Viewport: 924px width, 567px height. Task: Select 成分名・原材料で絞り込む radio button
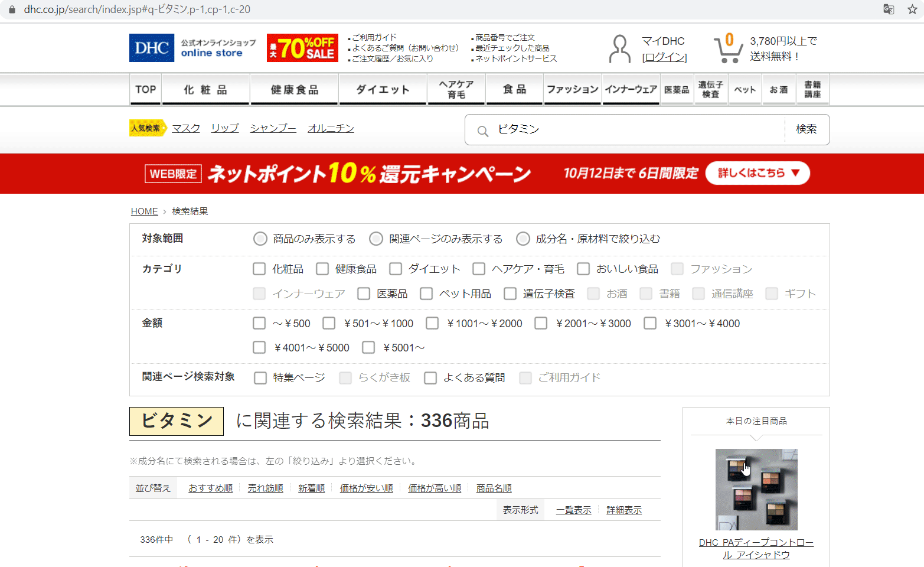coord(523,239)
